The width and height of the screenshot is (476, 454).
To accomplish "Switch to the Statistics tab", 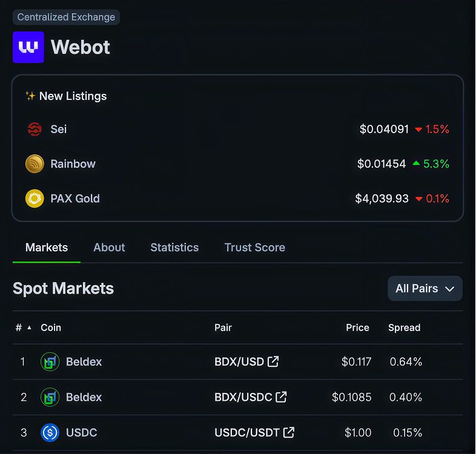I will pos(174,248).
